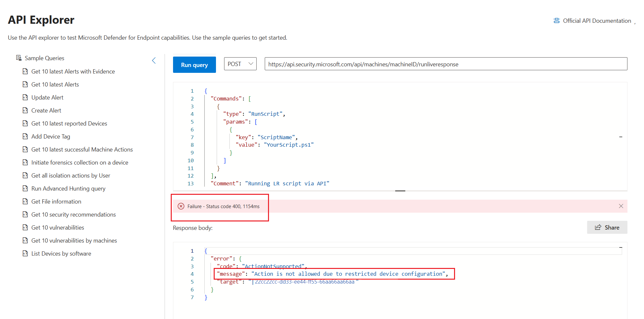Click icon beside Run Advanced Hunting query
644x319 pixels.
click(x=25, y=188)
